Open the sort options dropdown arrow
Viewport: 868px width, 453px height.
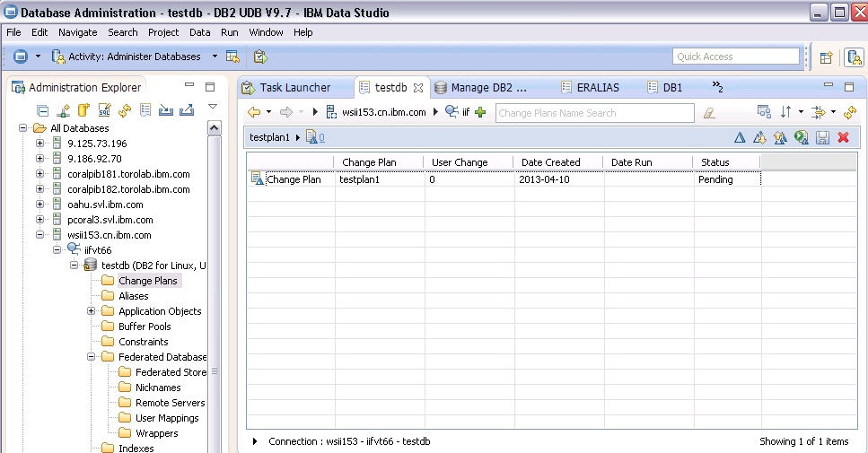(x=801, y=112)
